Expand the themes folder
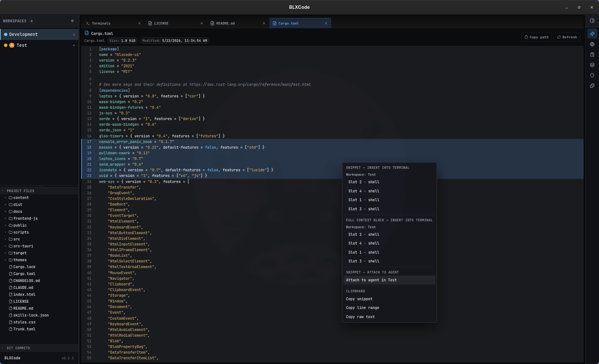 pyautogui.click(x=39, y=260)
